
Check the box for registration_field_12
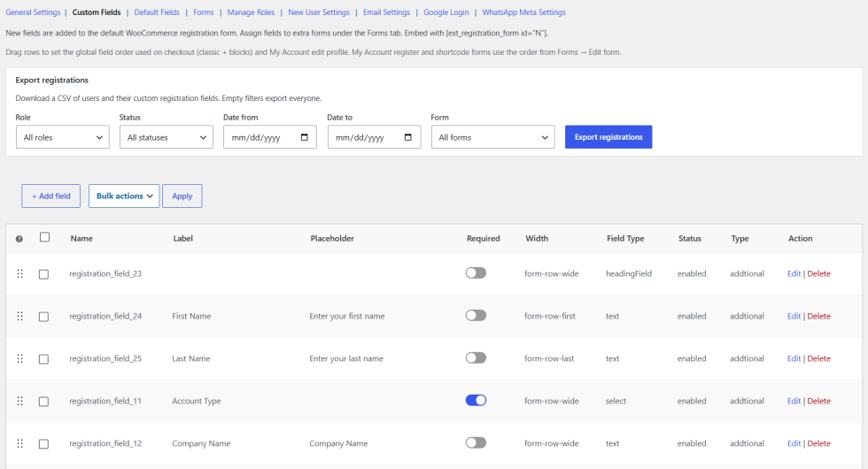coord(43,444)
